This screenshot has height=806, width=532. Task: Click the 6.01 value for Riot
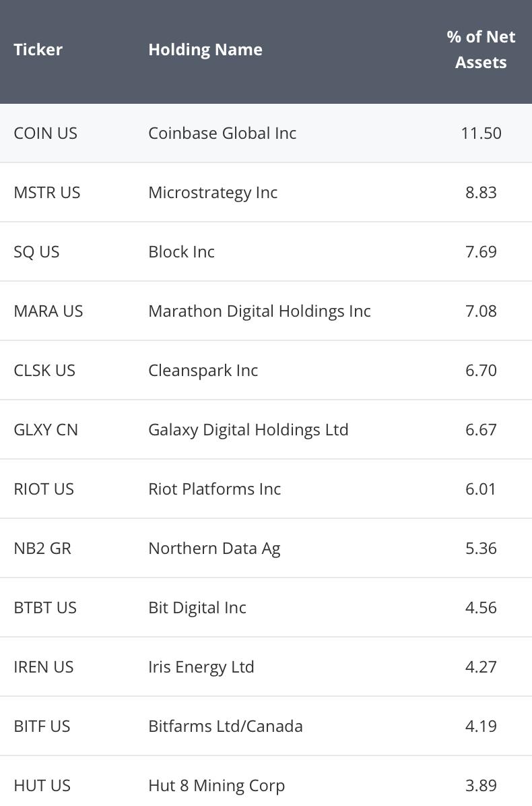[x=481, y=489]
